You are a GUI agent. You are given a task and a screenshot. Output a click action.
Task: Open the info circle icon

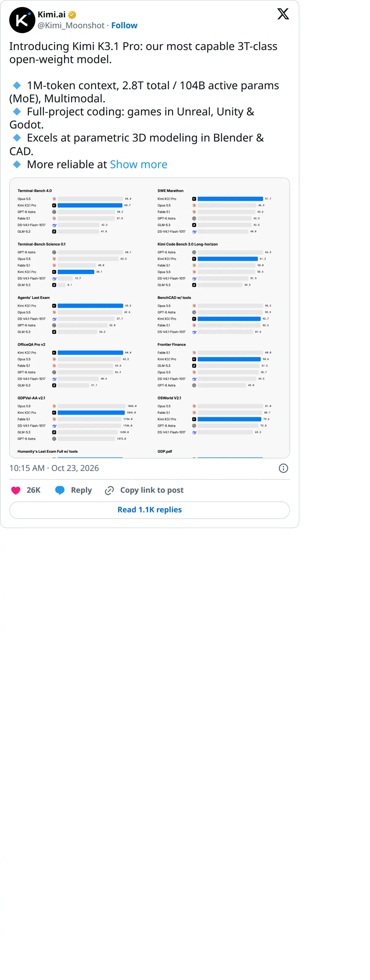[283, 468]
